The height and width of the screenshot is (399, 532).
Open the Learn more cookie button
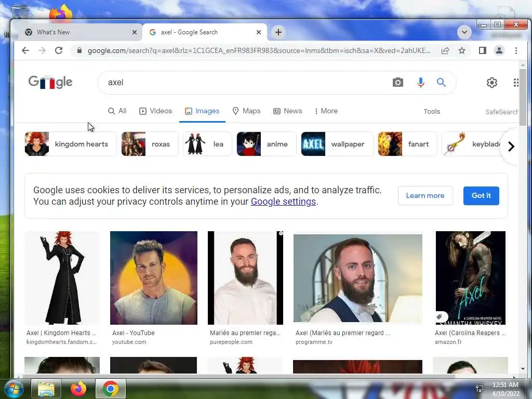pos(425,195)
